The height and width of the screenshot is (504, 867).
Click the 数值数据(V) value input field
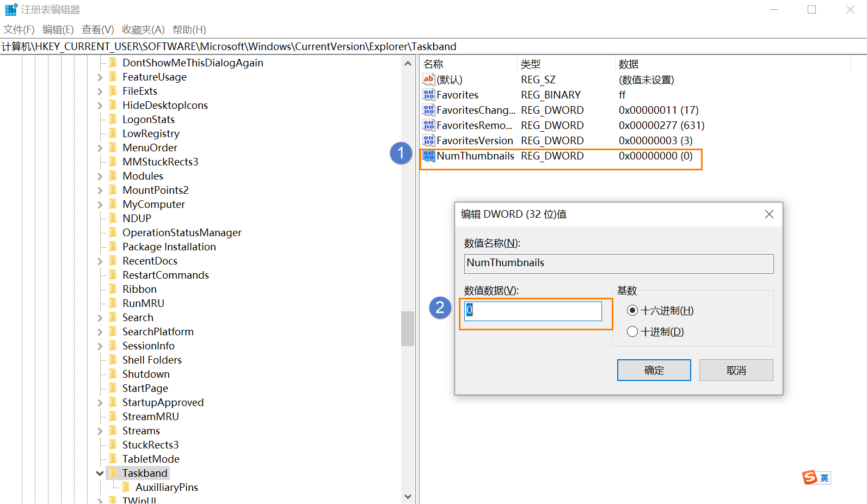533,311
